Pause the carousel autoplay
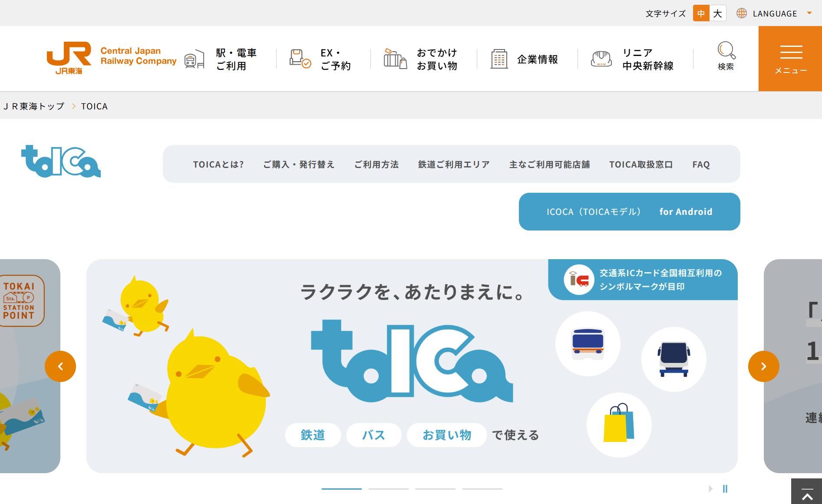 pos(725,489)
